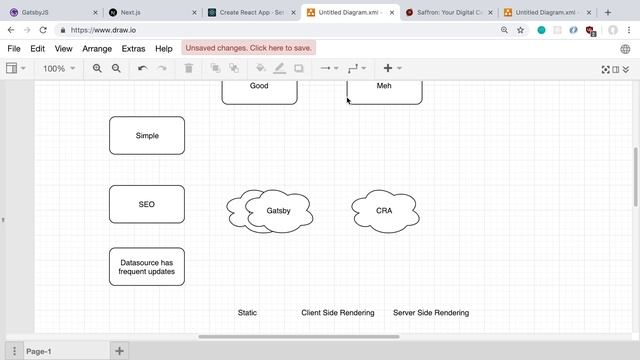
Task: Switch to the GatsbyJS browser tab
Action: [x=54, y=12]
